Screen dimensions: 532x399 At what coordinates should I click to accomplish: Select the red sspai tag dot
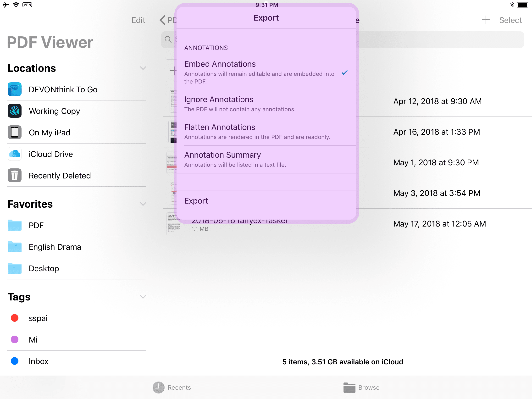point(15,318)
